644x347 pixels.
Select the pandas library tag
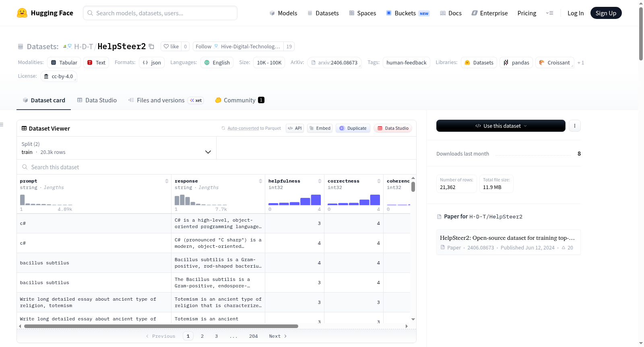[x=516, y=62]
